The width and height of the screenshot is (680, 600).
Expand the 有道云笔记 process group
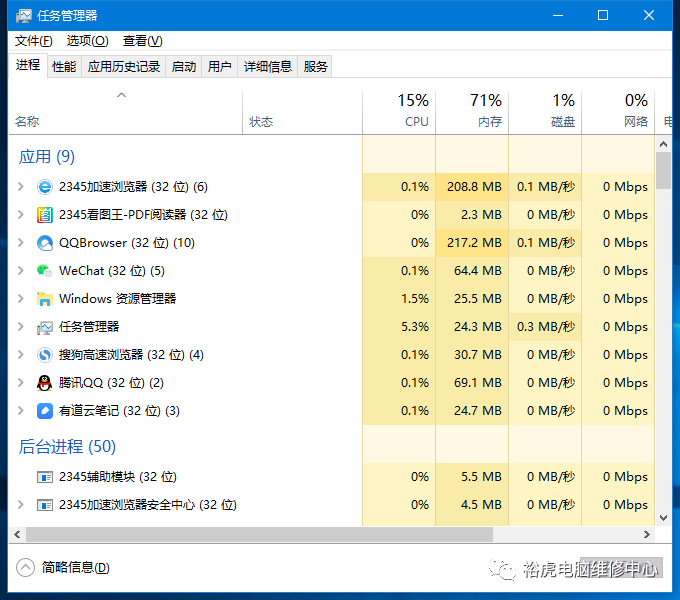pyautogui.click(x=20, y=411)
